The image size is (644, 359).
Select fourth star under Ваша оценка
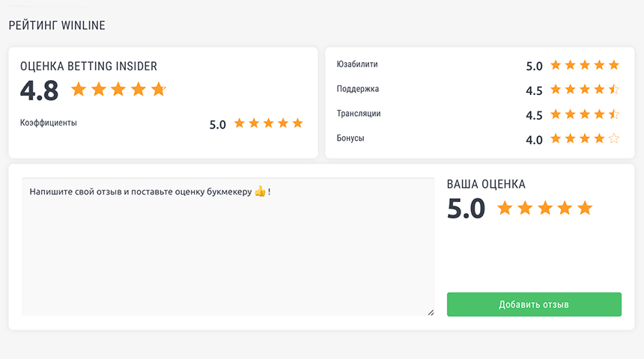pos(565,208)
